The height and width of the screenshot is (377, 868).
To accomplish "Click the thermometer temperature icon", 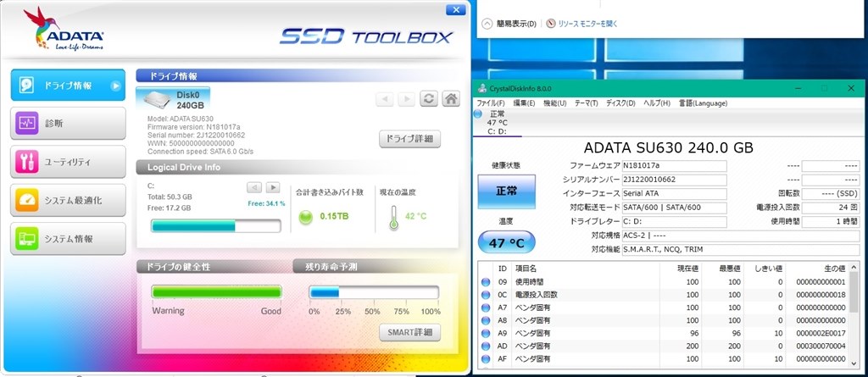I will point(393,218).
